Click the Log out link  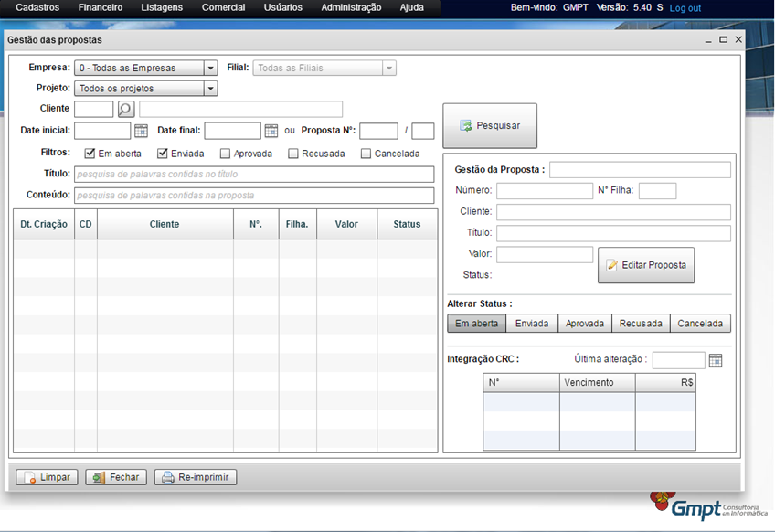[x=685, y=8]
